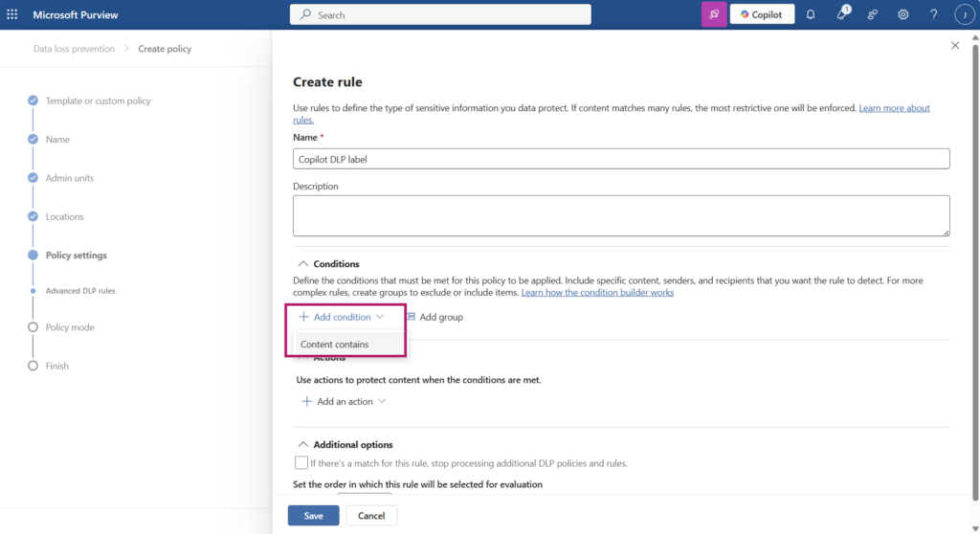Go to the Policy settings step
This screenshot has height=534, width=980.
[x=77, y=256]
